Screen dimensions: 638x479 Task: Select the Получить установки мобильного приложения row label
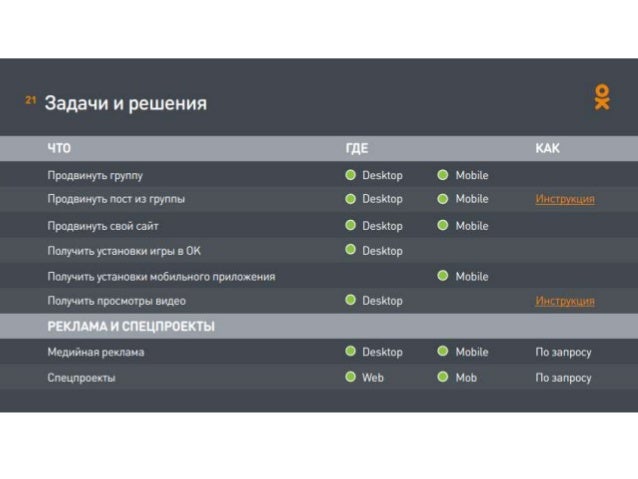(161, 276)
